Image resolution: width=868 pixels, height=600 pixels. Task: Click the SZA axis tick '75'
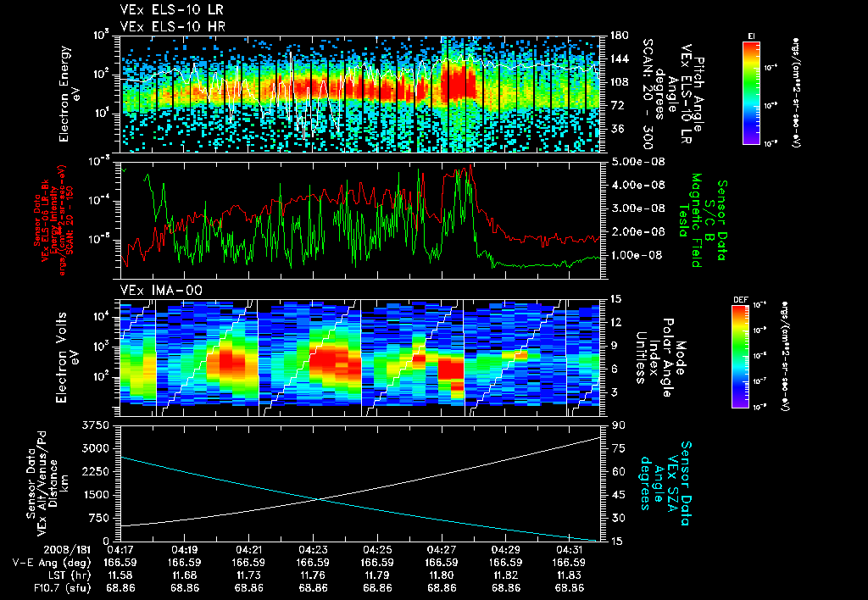pos(618,448)
